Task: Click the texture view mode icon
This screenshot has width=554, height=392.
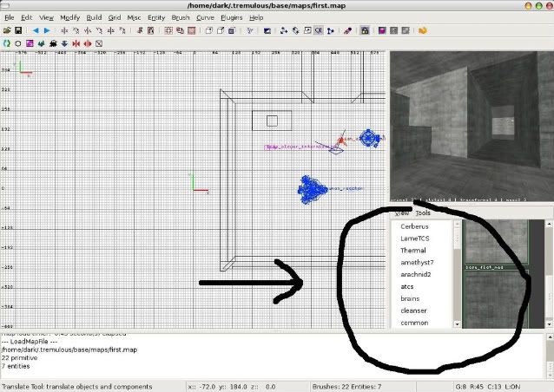Action: (267, 30)
